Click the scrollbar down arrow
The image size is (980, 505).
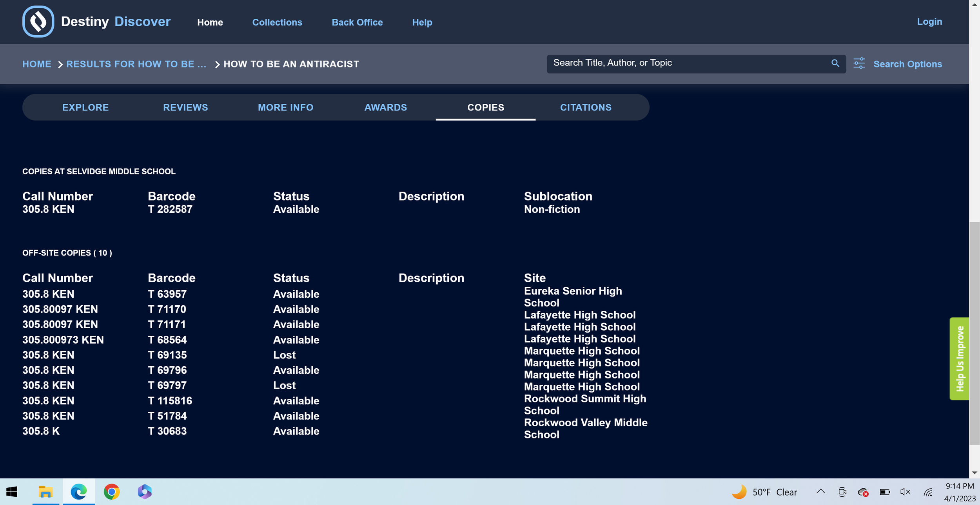[974, 473]
